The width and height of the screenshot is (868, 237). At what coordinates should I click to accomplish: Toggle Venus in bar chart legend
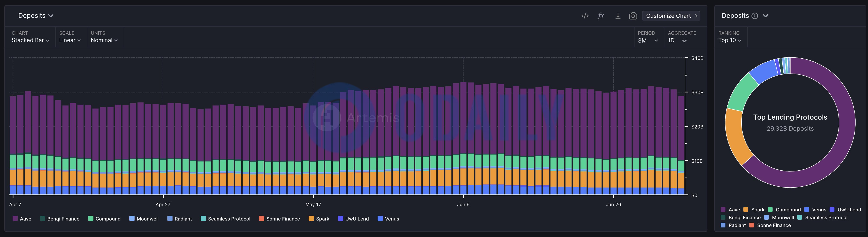tap(388, 219)
